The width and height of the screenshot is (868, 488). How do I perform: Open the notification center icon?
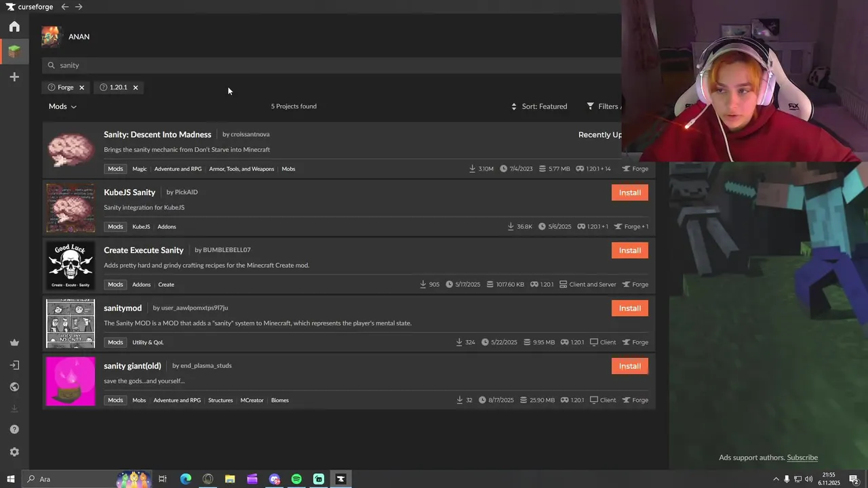[854, 479]
